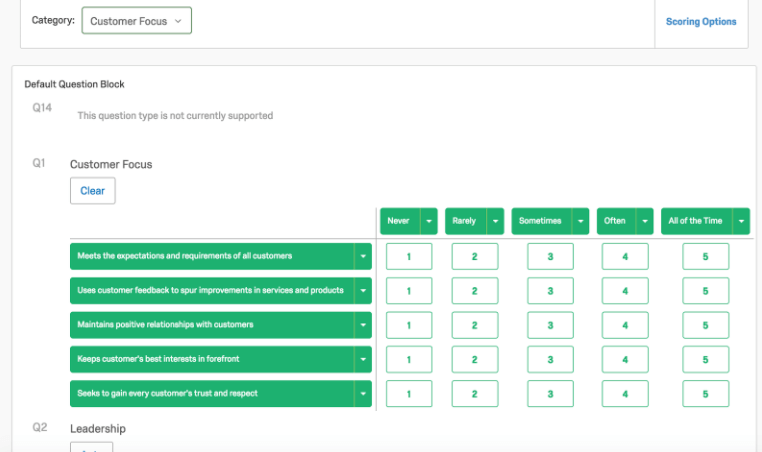Screen dimensions: 762x452
Task: Open the Never column arrow menu
Action: 429,221
